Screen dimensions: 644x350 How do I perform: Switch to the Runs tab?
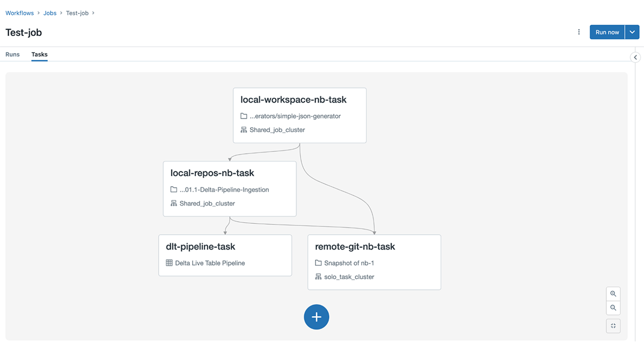(12, 54)
